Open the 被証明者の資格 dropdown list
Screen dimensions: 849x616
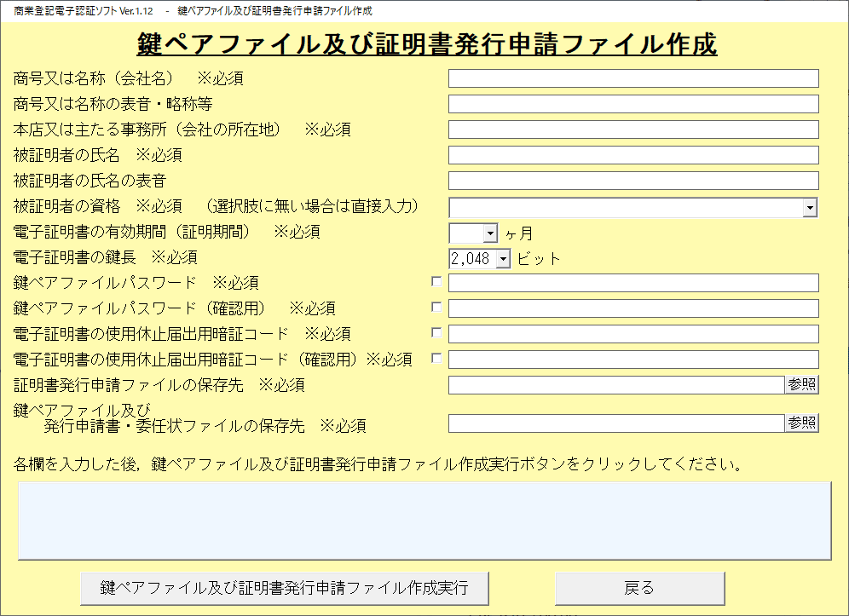(810, 207)
